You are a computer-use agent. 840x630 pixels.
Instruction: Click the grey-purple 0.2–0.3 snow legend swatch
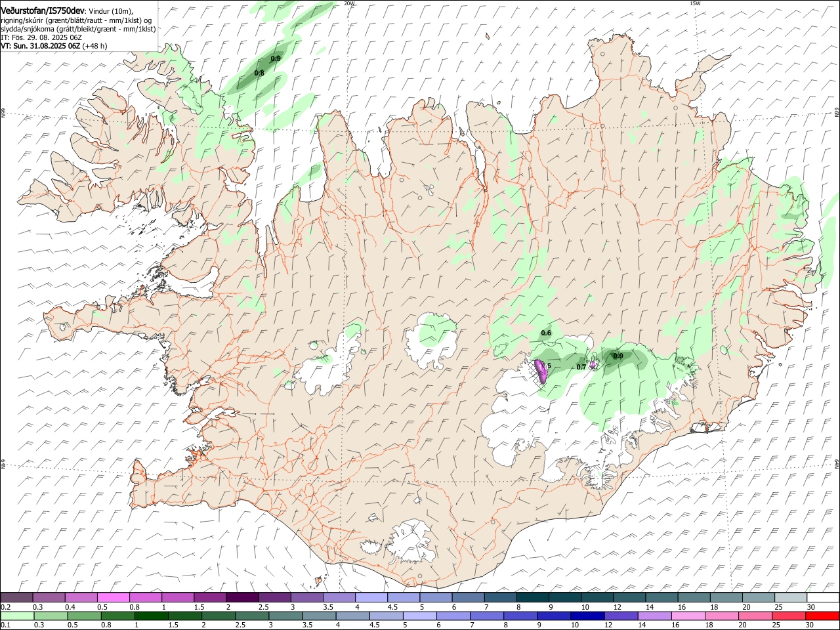17,597
